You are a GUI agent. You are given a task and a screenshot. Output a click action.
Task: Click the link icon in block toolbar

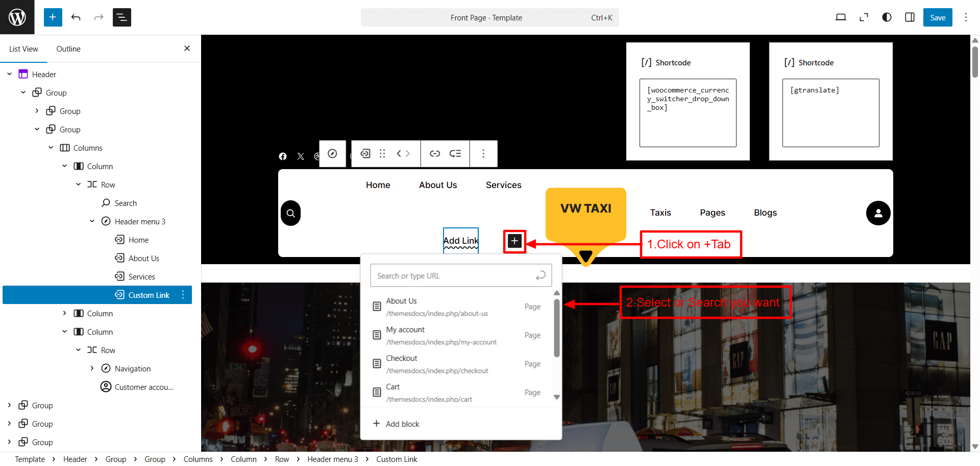434,154
